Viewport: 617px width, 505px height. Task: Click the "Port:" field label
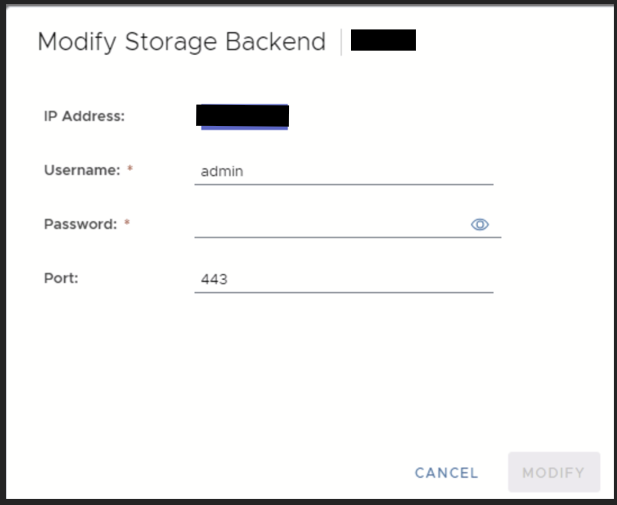pos(61,278)
